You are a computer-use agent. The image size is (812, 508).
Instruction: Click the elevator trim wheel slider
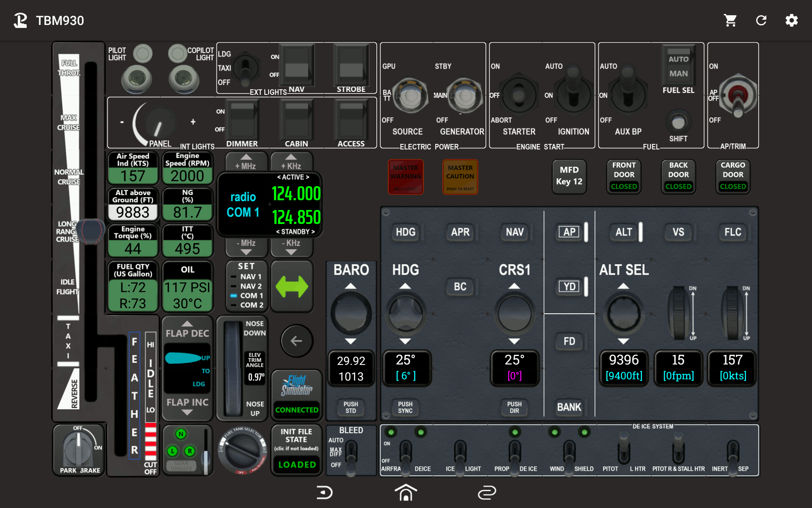(232, 368)
